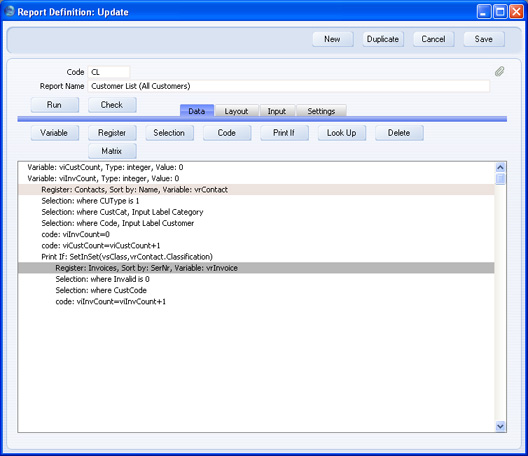Click into the Report Name field
Screen dimensions: 528x456
[289, 86]
